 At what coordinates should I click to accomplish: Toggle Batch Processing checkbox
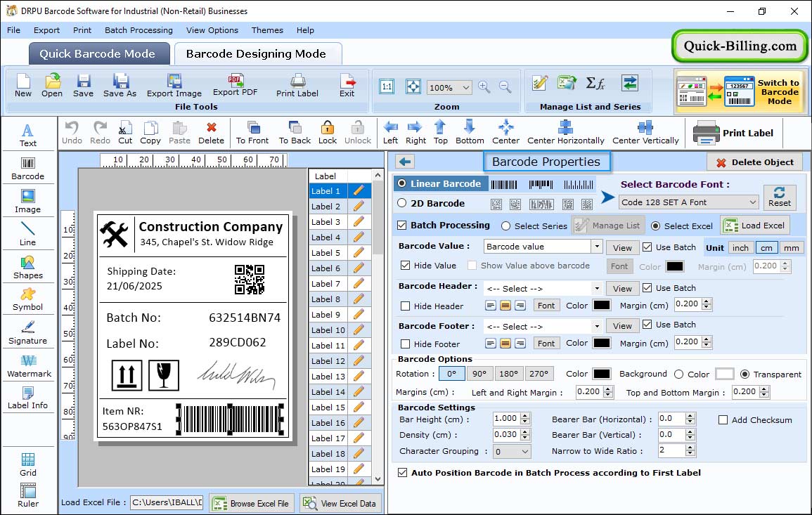pos(402,225)
